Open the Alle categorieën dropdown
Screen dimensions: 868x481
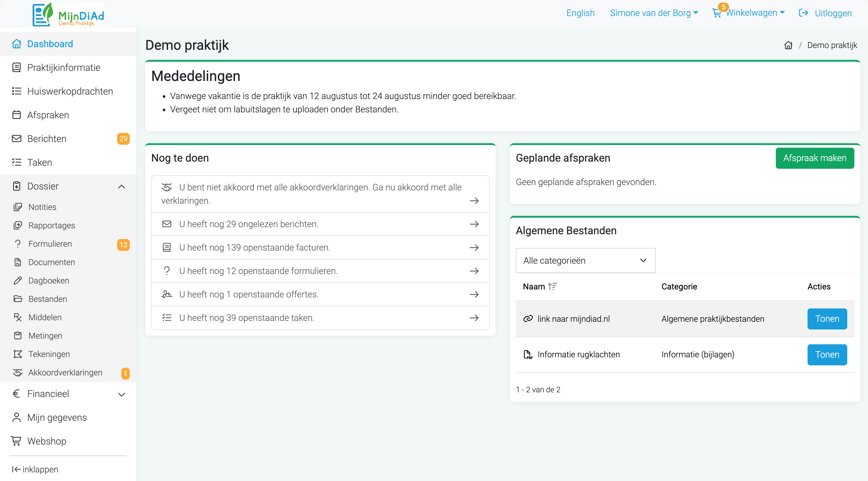(x=585, y=261)
